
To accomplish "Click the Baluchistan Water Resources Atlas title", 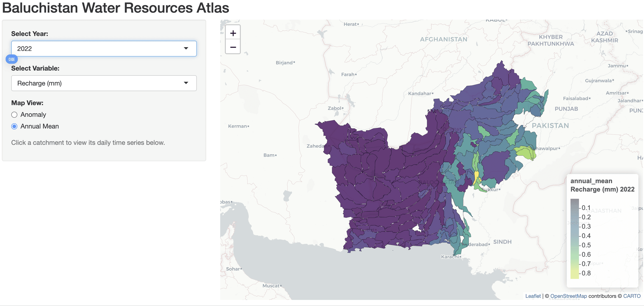I will coord(116,7).
